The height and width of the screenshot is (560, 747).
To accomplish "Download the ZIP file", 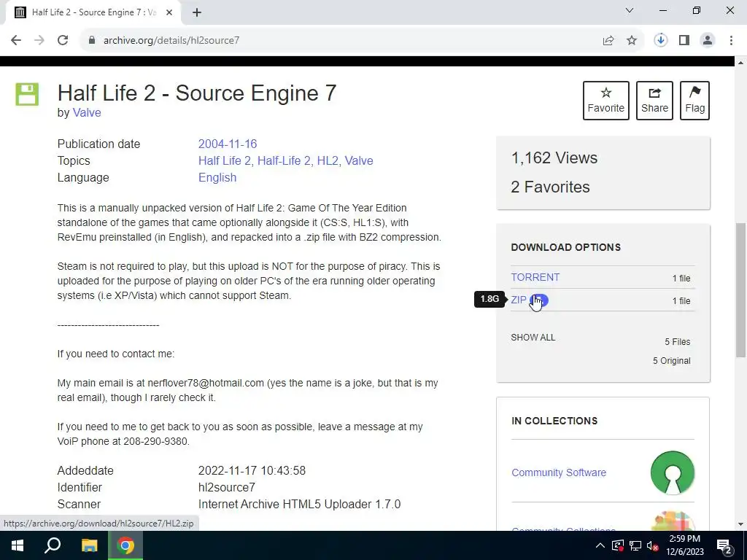I will click(x=519, y=300).
